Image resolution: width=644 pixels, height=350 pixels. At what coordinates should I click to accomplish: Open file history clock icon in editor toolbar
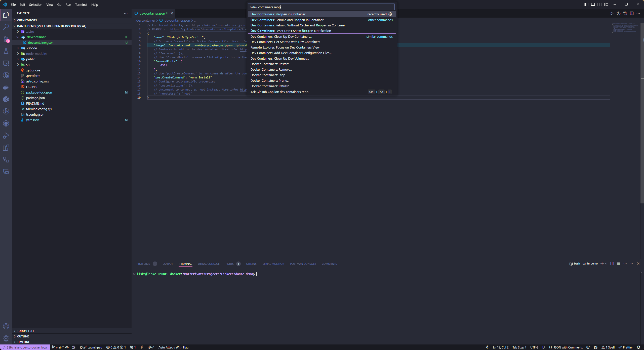(619, 13)
